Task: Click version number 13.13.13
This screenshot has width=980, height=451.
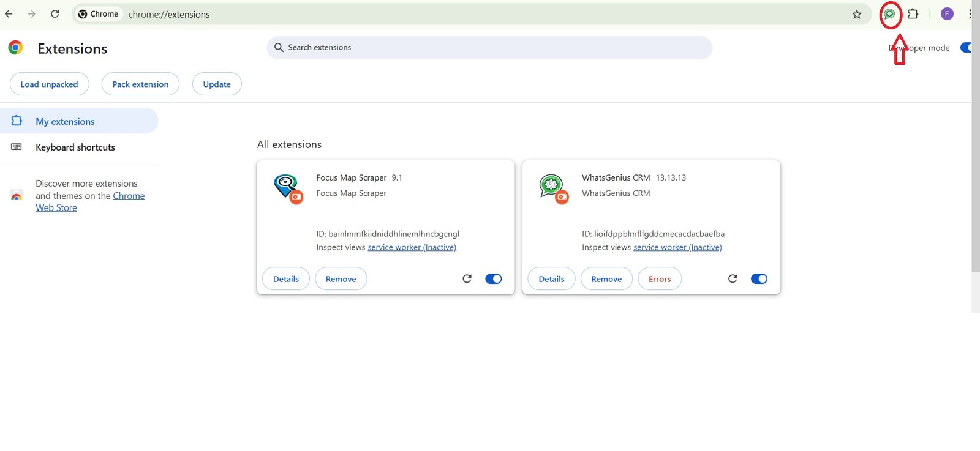Action: 671,177
